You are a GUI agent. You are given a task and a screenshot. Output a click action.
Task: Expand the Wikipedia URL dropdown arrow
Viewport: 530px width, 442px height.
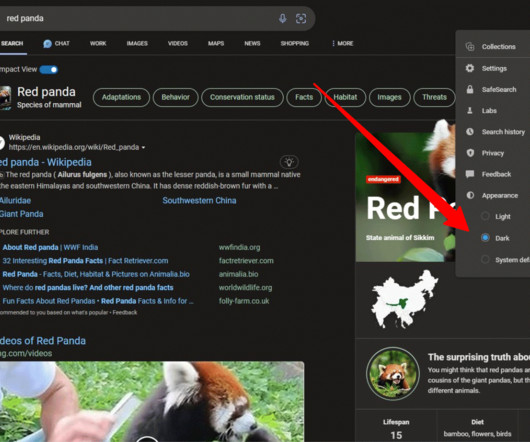click(x=143, y=148)
